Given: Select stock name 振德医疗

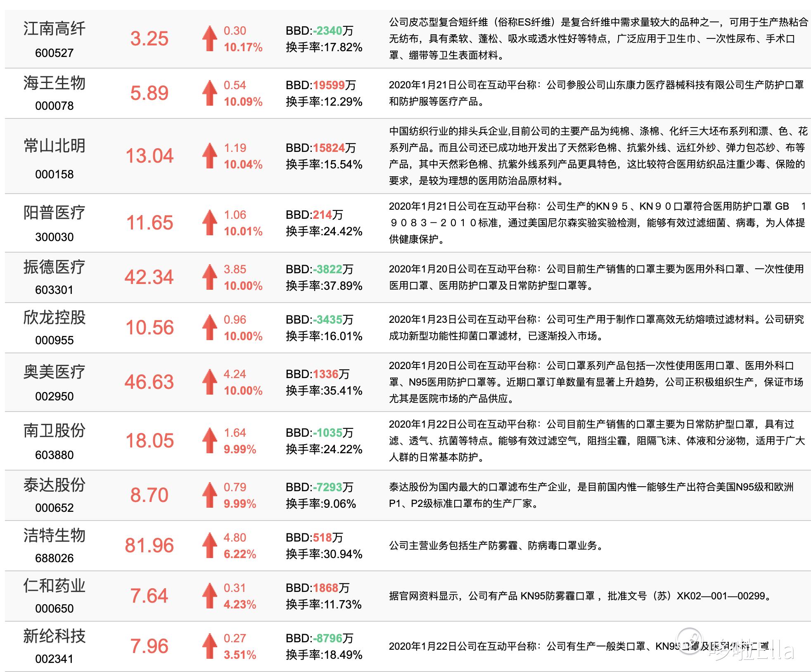Looking at the screenshot, I should pyautogui.click(x=55, y=267).
